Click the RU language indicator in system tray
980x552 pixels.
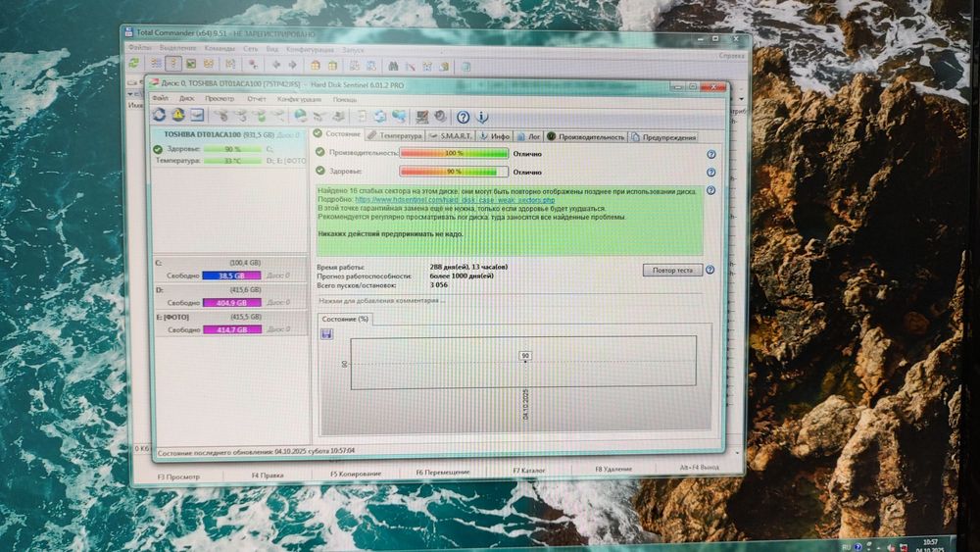[x=846, y=547]
